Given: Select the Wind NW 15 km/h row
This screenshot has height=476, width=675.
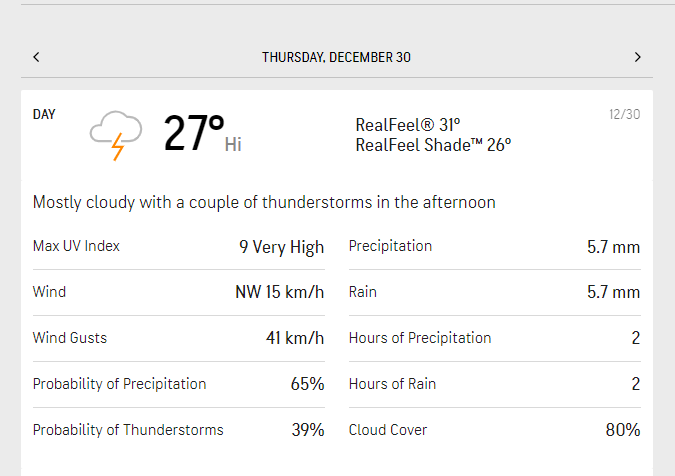Looking at the screenshot, I should [178, 292].
